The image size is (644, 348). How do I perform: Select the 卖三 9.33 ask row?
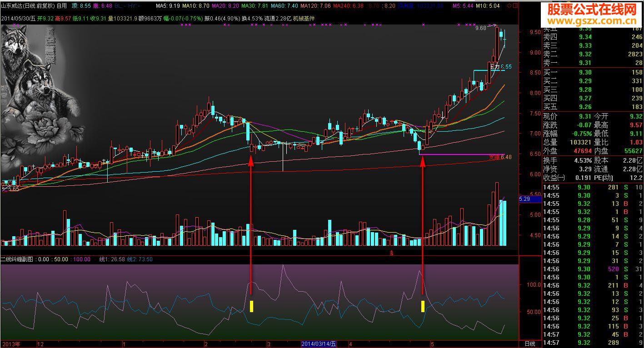click(593, 46)
